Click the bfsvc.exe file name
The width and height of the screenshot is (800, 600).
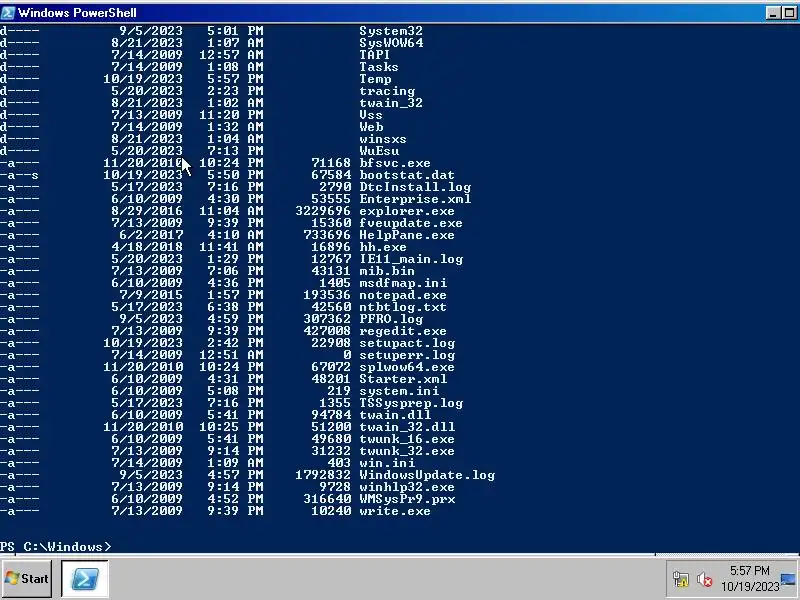coord(395,163)
